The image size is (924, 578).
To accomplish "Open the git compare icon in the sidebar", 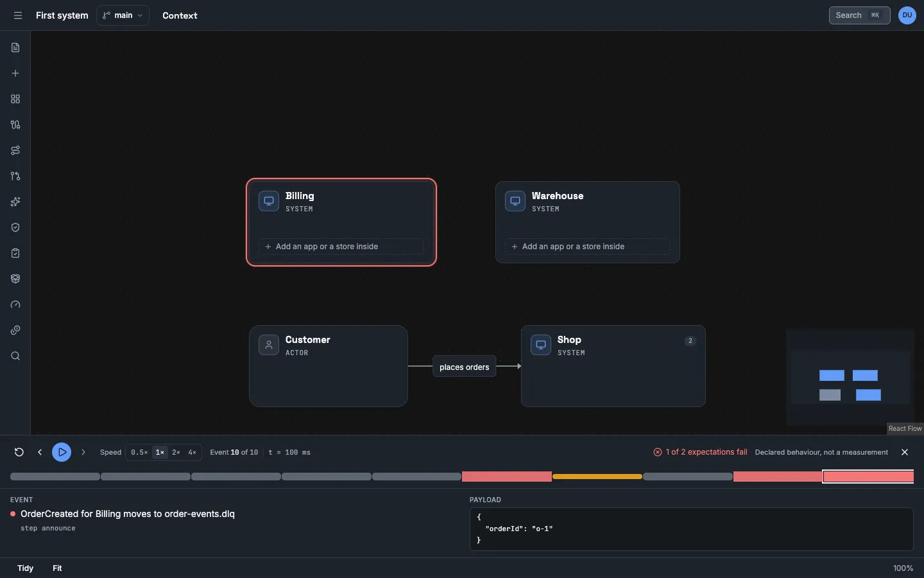I will click(x=15, y=125).
